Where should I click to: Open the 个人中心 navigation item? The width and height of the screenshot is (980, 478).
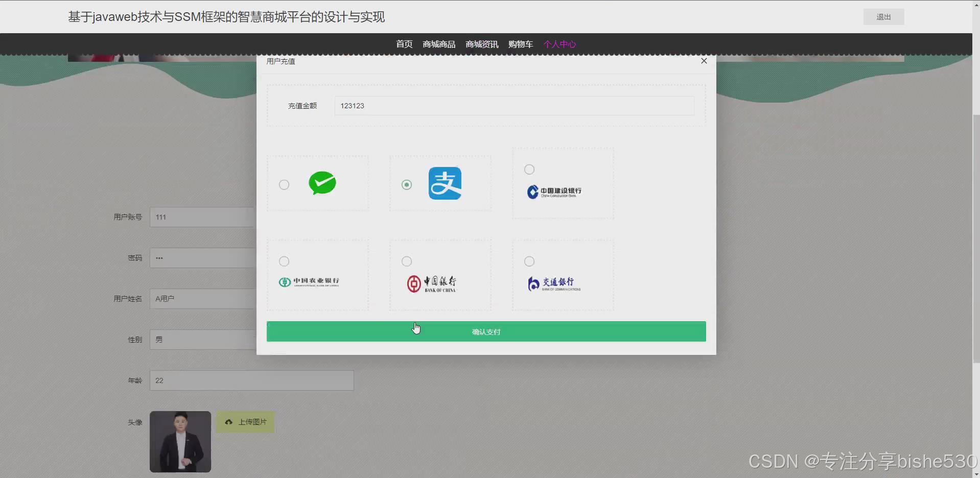559,44
